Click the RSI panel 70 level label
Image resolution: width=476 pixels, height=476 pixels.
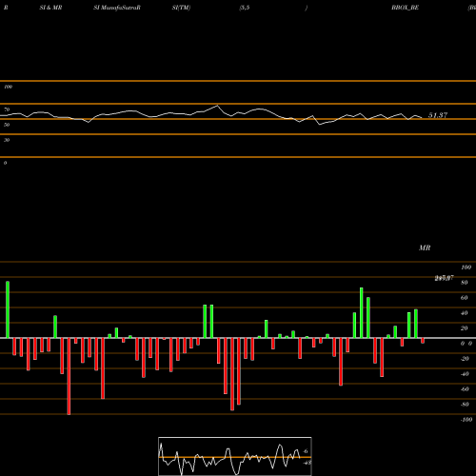click(7, 109)
